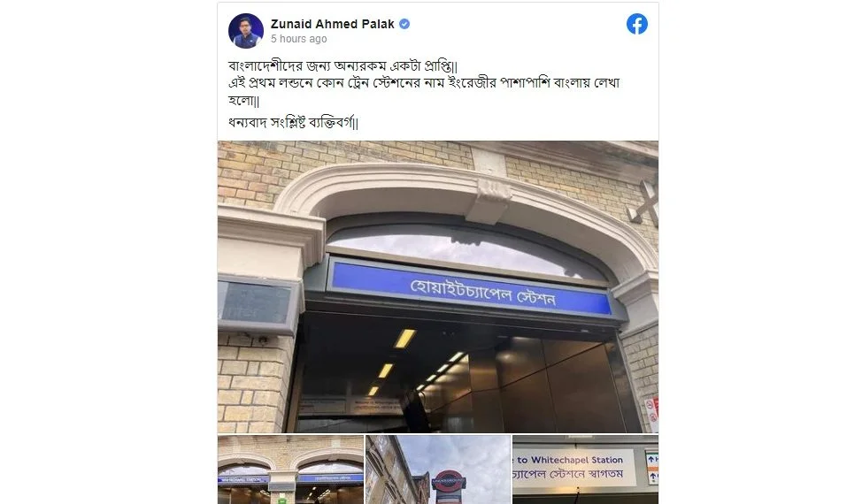Click the Underground roundel logo
Viewport: 862px width, 504px height.
click(449, 483)
